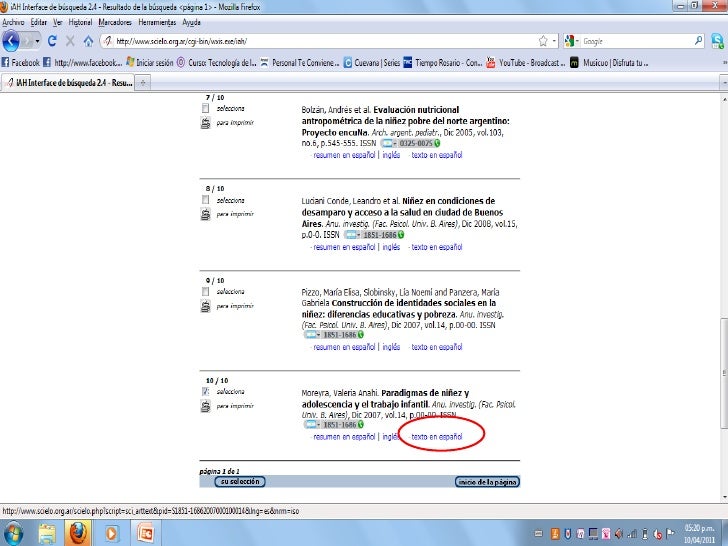Click the Google search magnifier icon
This screenshot has width=728, height=546.
[x=698, y=41]
